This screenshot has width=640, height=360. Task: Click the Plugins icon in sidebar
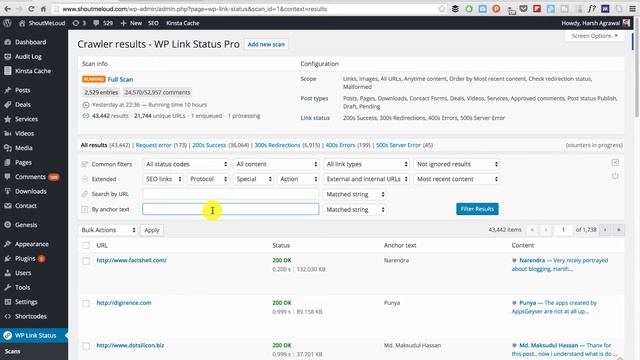[x=7, y=258]
